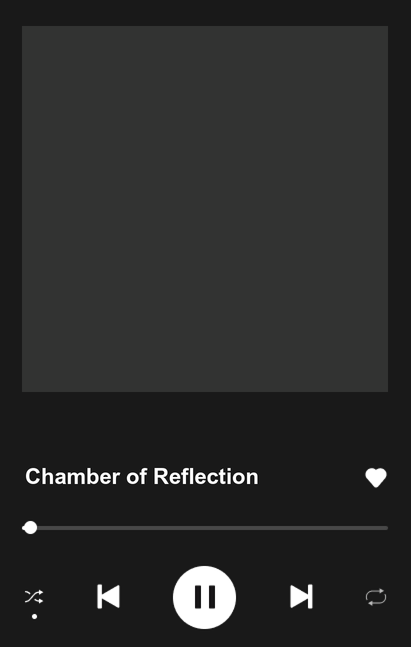Open the album artwork
The width and height of the screenshot is (411, 647).
coord(205,209)
